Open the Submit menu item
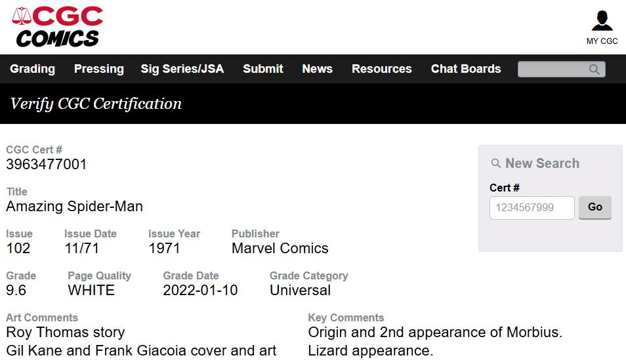This screenshot has width=626, height=364. tap(263, 69)
